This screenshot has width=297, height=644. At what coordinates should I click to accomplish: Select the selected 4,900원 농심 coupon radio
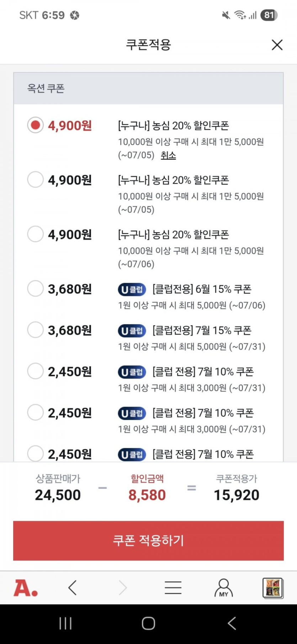(x=36, y=125)
